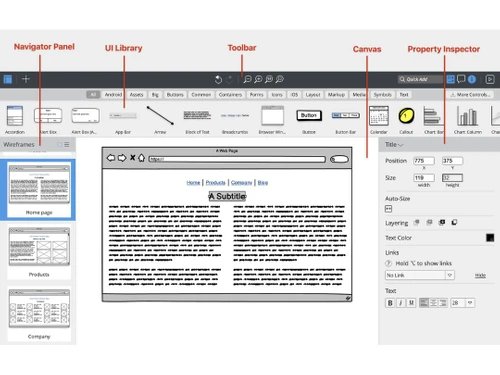Select the App Bar control
500x375 pixels.
pos(123,120)
